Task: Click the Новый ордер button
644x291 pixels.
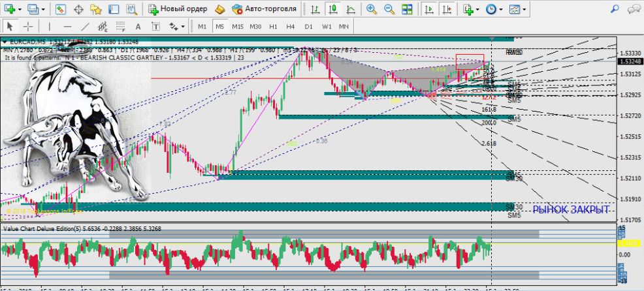Action: (178, 8)
